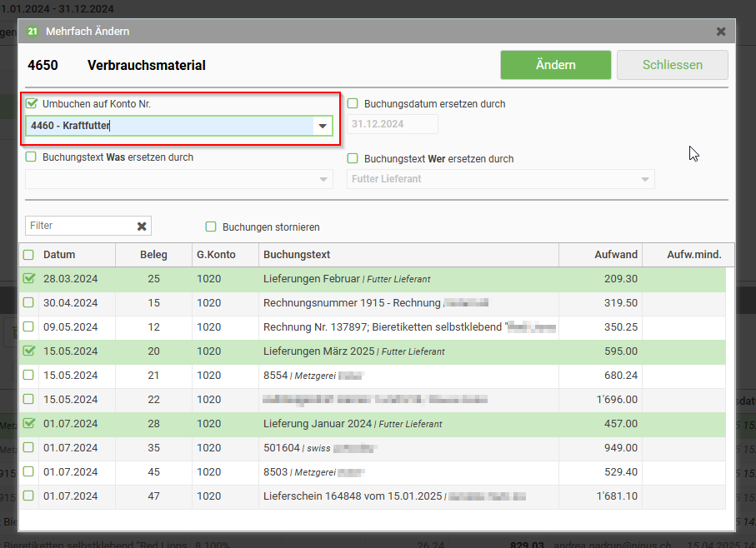The image size is (756, 548).
Task: Check the row with Beleg 15
Action: click(x=29, y=303)
